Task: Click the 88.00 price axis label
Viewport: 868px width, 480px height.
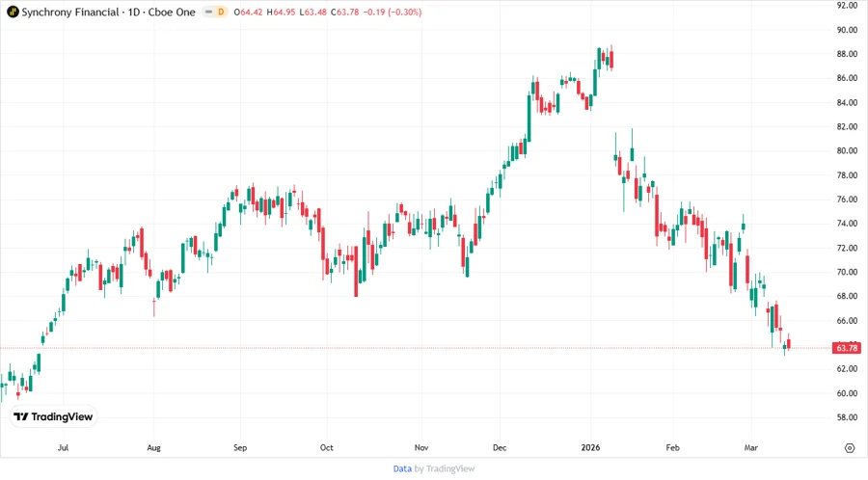Action: (847, 54)
